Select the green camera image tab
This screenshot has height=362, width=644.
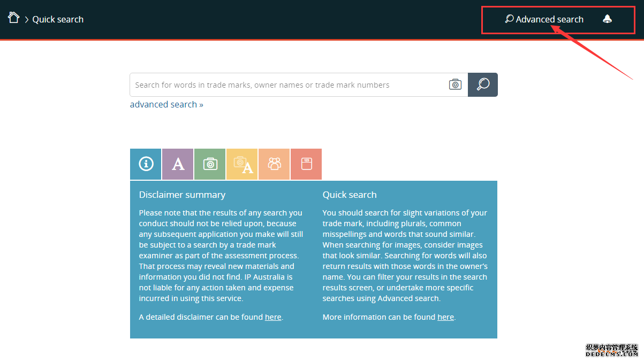210,164
